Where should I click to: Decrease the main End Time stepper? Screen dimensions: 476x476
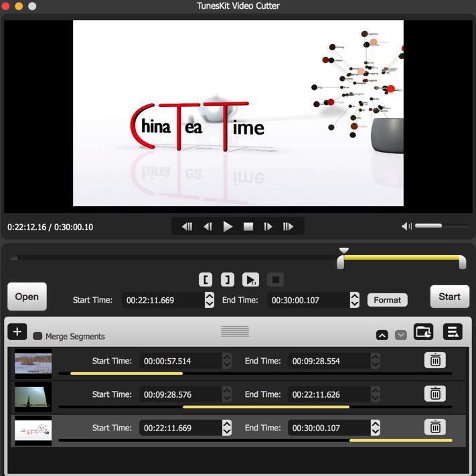click(x=355, y=304)
